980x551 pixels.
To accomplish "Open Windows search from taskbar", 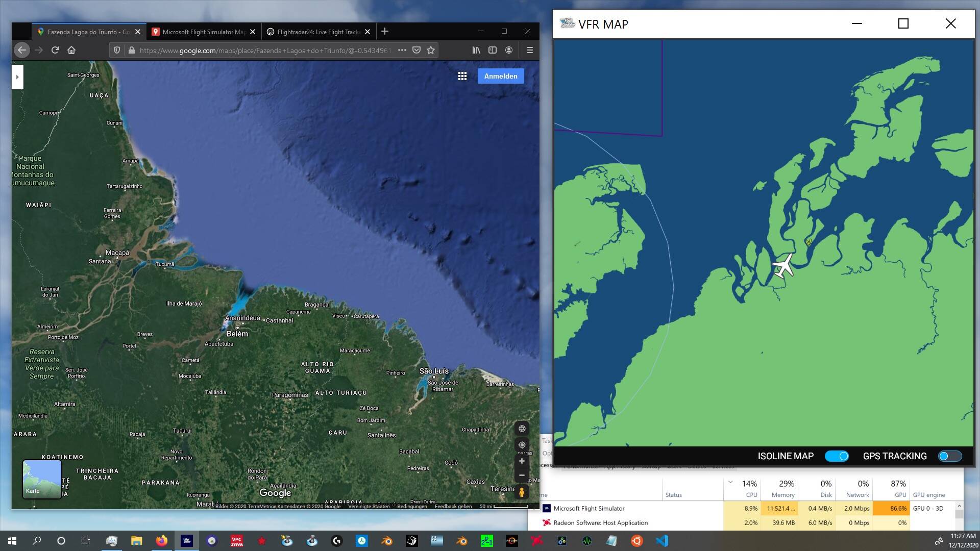I will coord(37,541).
